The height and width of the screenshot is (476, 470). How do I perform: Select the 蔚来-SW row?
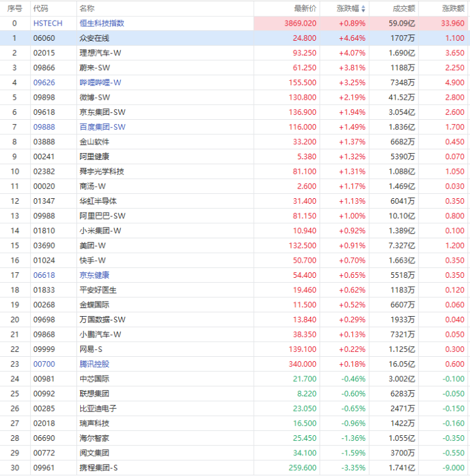[235, 68]
